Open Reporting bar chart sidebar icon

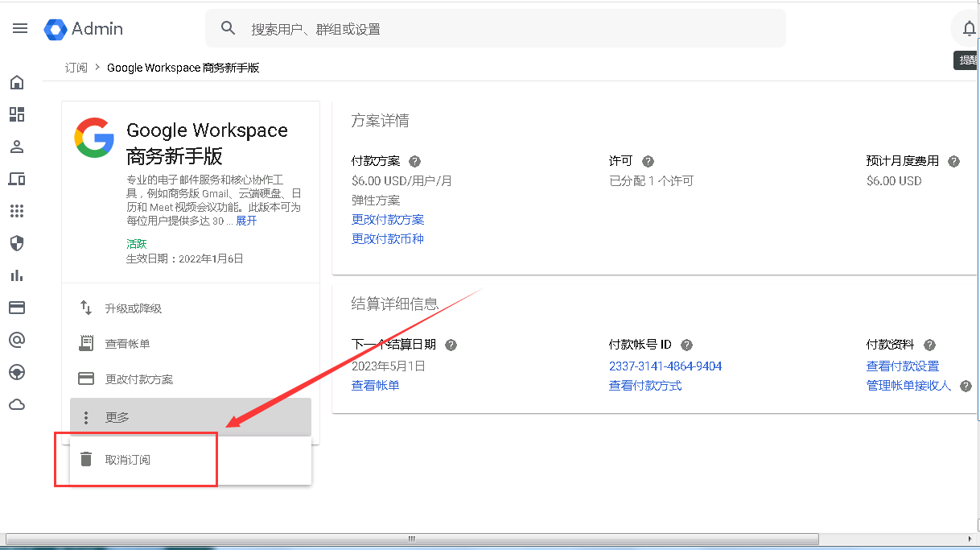coord(17,275)
